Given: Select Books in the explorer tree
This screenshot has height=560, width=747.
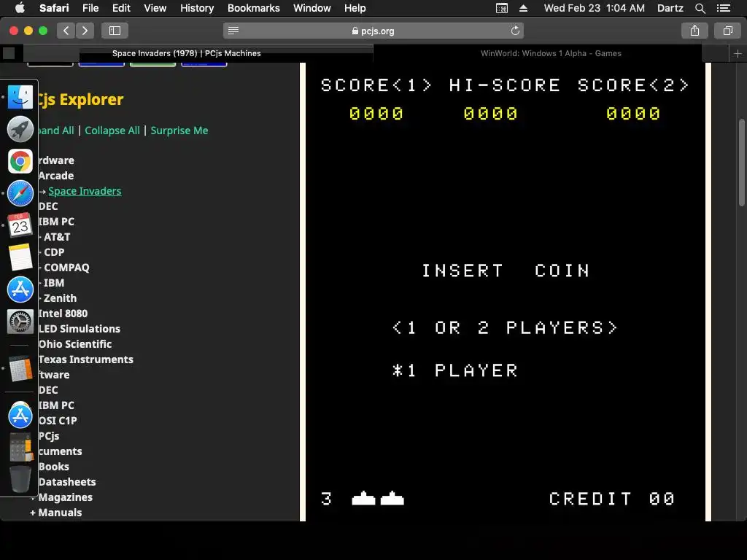Looking at the screenshot, I should pyautogui.click(x=54, y=467).
